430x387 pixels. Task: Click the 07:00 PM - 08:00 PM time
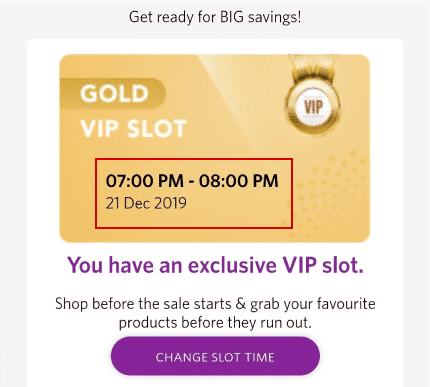pos(192,181)
